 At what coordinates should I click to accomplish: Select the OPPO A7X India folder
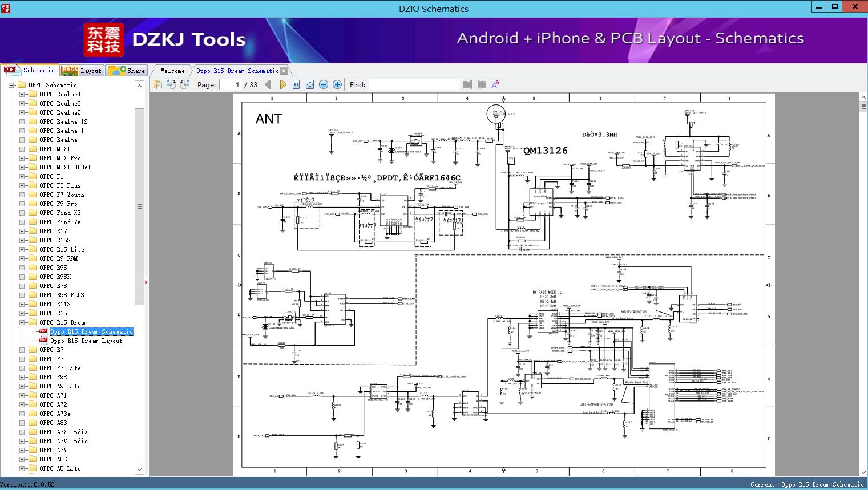63,432
